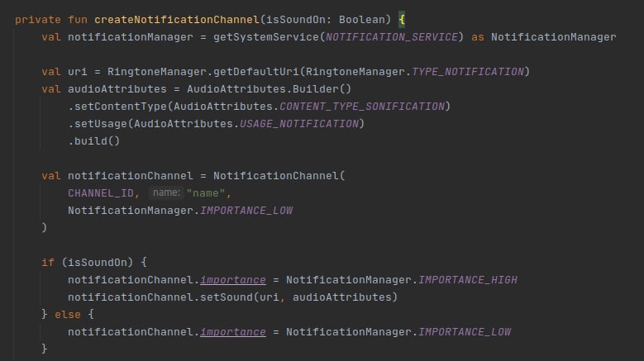644x361 pixels.
Task: Click IMPORTANCE_LOW in the NotificationChannel constructor
Action: click(246, 211)
